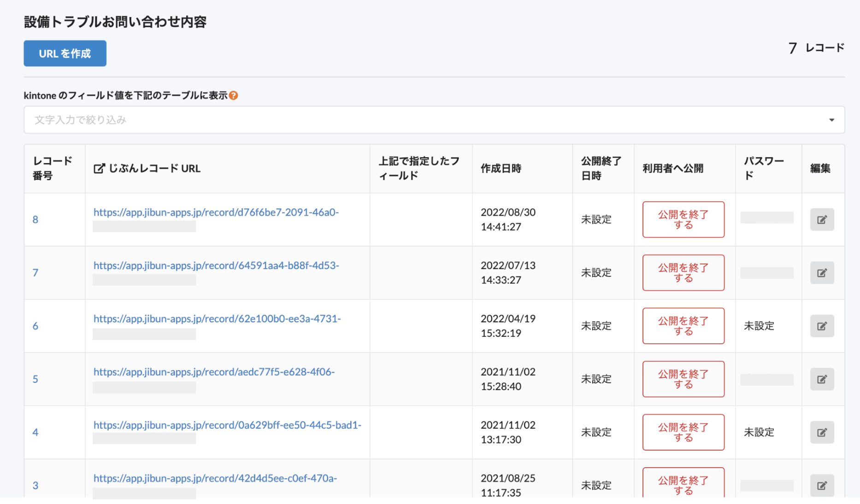Expand the kintone field dropdown arrow
This screenshot has height=504, width=860.
(x=831, y=120)
